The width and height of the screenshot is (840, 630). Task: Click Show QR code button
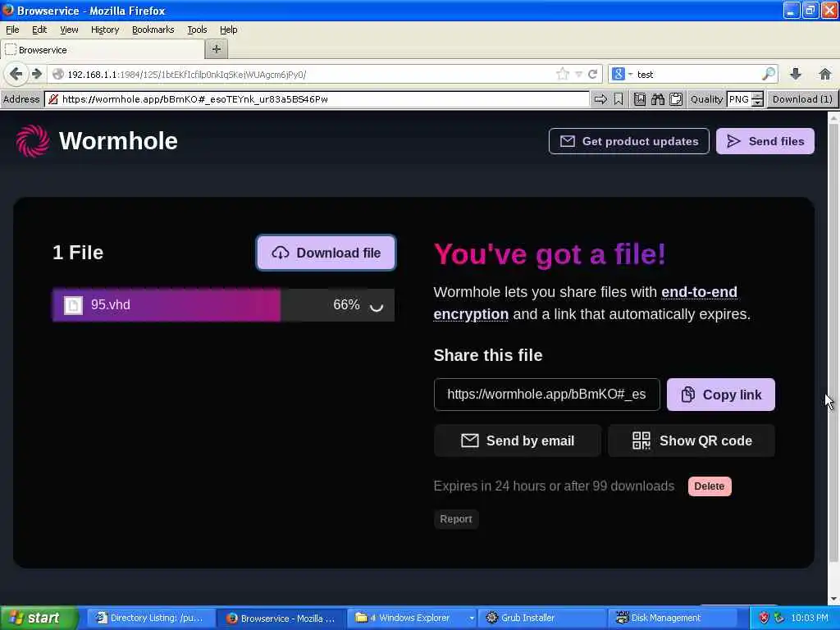click(x=691, y=441)
